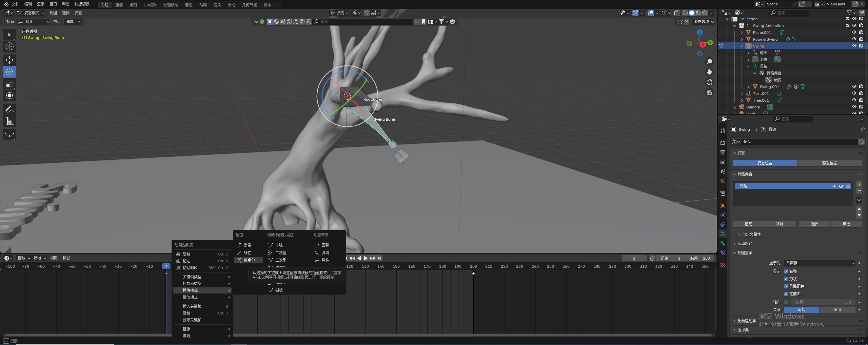Screen dimensions: 868x345
Task: Uncheck 名称 display checkbox
Action: pyautogui.click(x=786, y=271)
